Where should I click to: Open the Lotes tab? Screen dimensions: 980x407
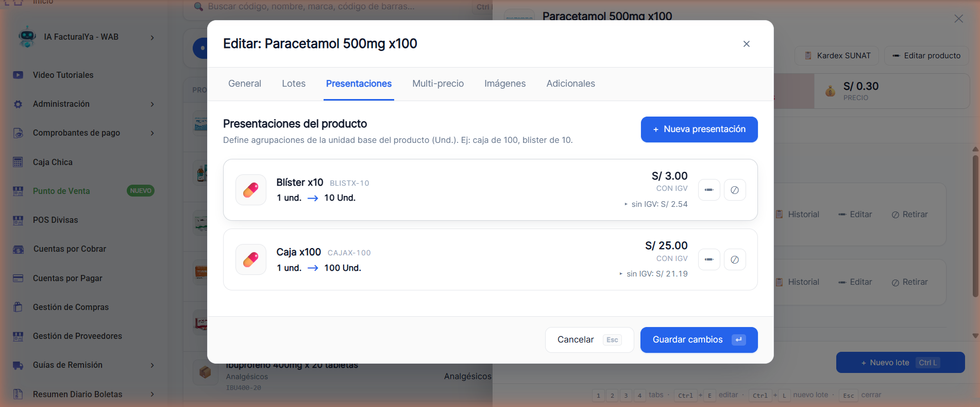294,84
